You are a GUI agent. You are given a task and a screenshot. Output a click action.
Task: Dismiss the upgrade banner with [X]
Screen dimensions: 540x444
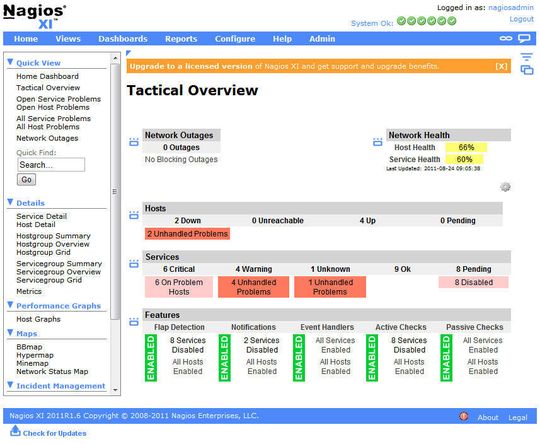click(501, 66)
